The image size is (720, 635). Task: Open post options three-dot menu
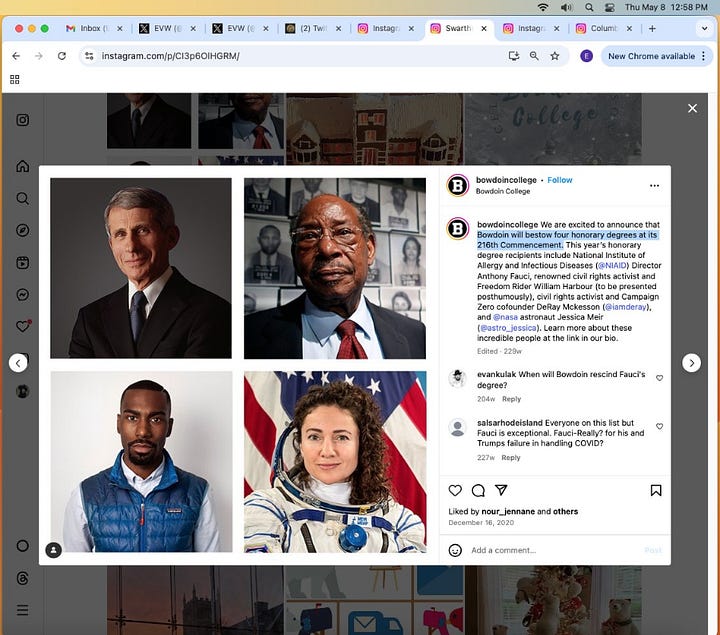pos(654,185)
